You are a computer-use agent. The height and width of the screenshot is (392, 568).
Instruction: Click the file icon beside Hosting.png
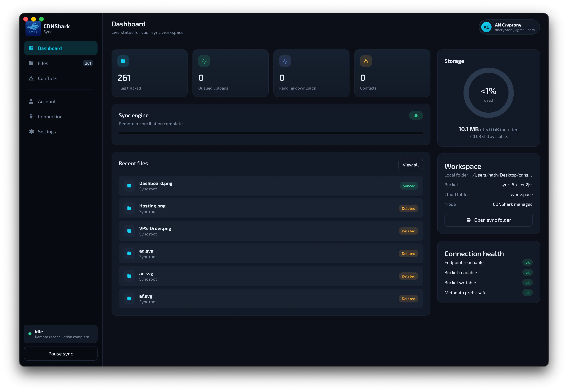[x=129, y=208]
